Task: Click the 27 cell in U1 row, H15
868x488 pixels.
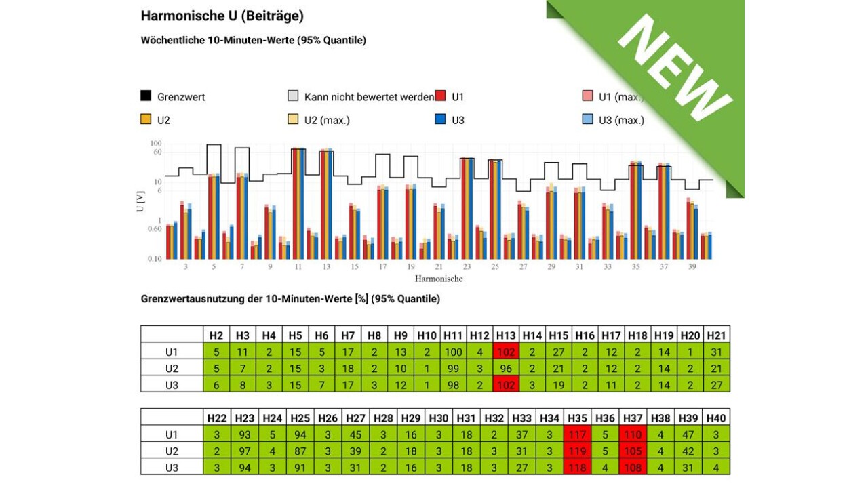Action: click(559, 351)
